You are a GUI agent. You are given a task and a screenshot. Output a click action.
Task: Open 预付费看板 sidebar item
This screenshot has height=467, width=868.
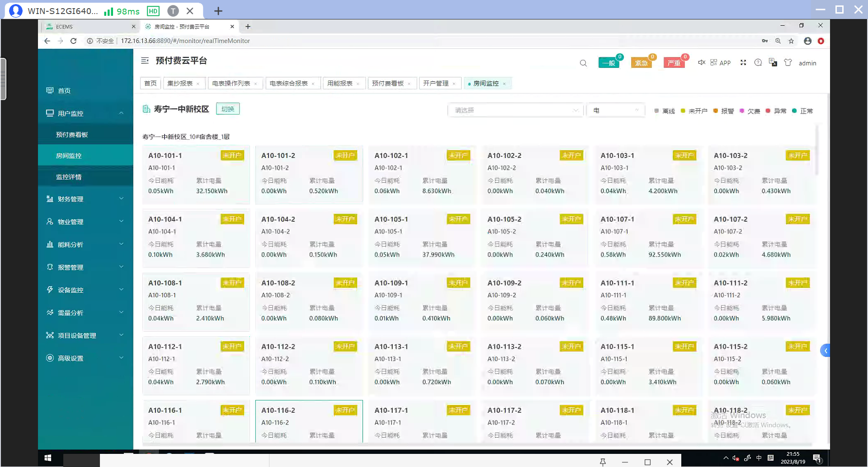coord(85,134)
